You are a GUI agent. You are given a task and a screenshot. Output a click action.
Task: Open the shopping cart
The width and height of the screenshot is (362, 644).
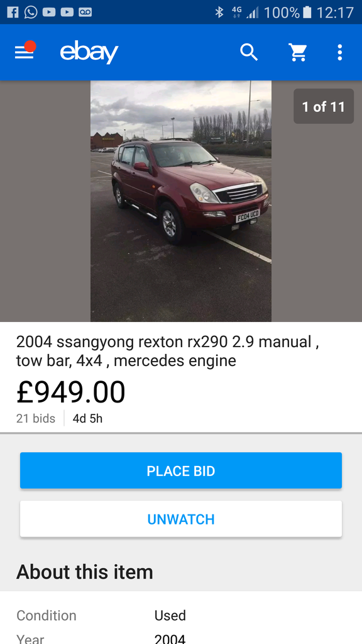tap(298, 52)
